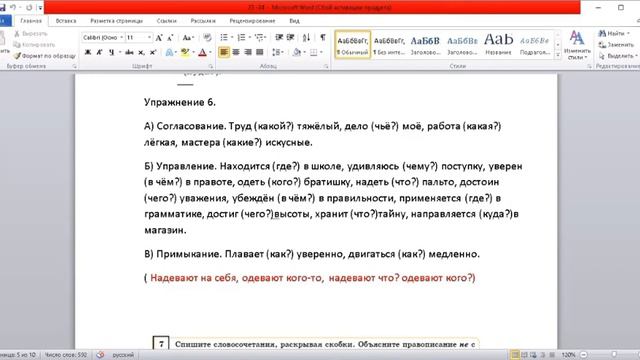Open the Абзац dialog launcher
Viewport: 640px width, 360px height.
pos(327,66)
